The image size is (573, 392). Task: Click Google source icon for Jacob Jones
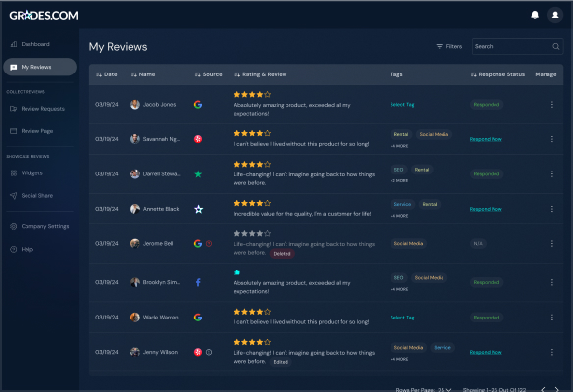click(x=198, y=105)
